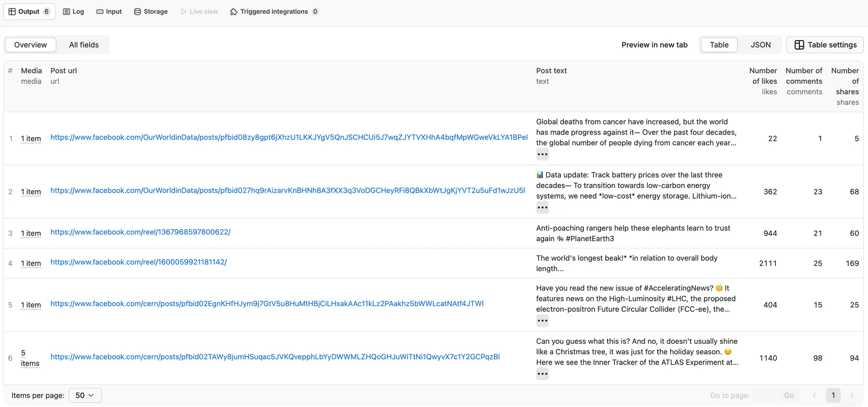
Task: Open the Items per page dropdown
Action: pyautogui.click(x=85, y=395)
